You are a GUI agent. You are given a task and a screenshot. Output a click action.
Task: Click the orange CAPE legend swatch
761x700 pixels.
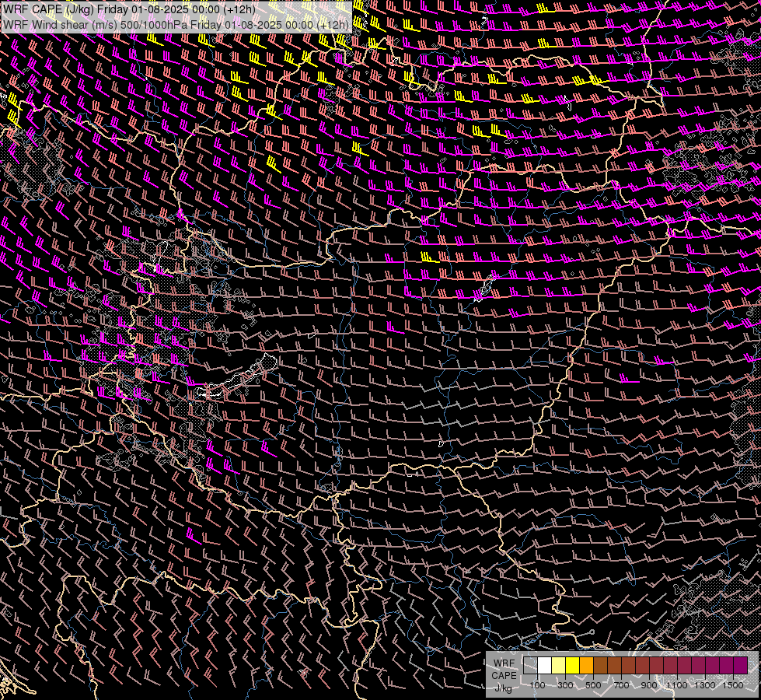point(586,666)
